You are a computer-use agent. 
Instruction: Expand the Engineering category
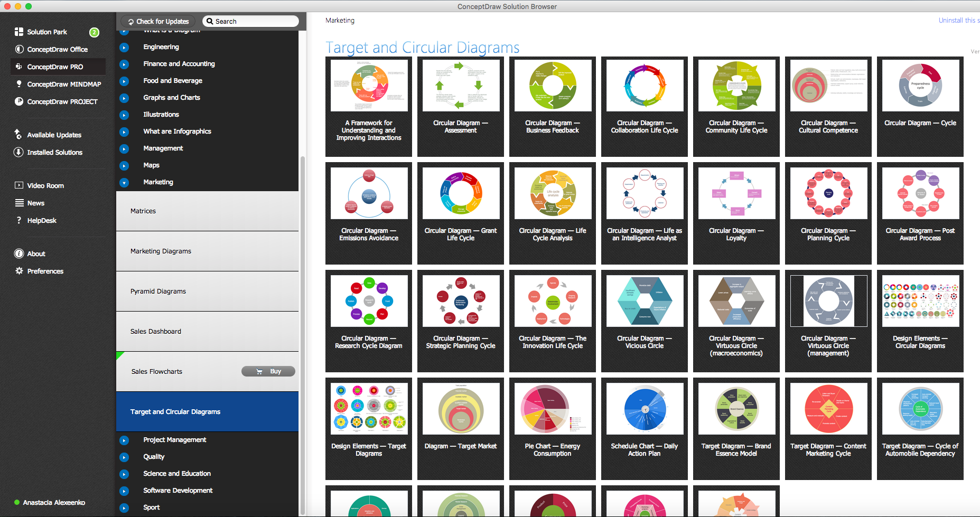[x=124, y=48]
